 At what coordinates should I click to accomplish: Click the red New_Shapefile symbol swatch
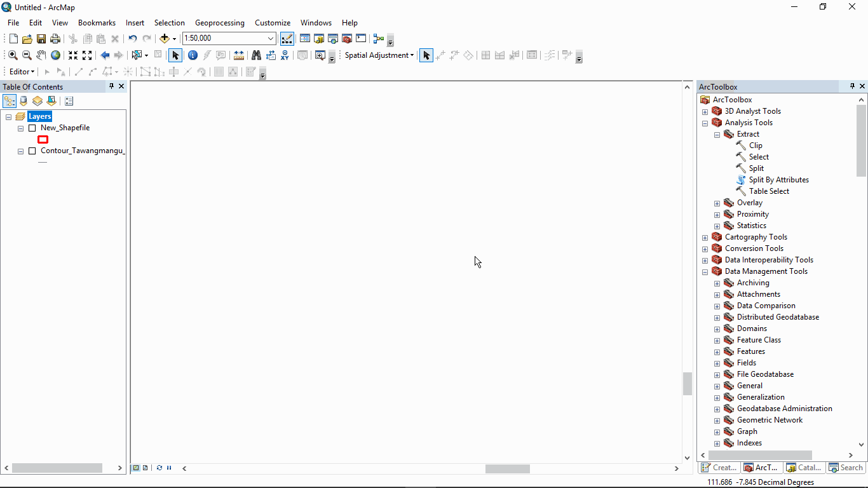coord(43,139)
